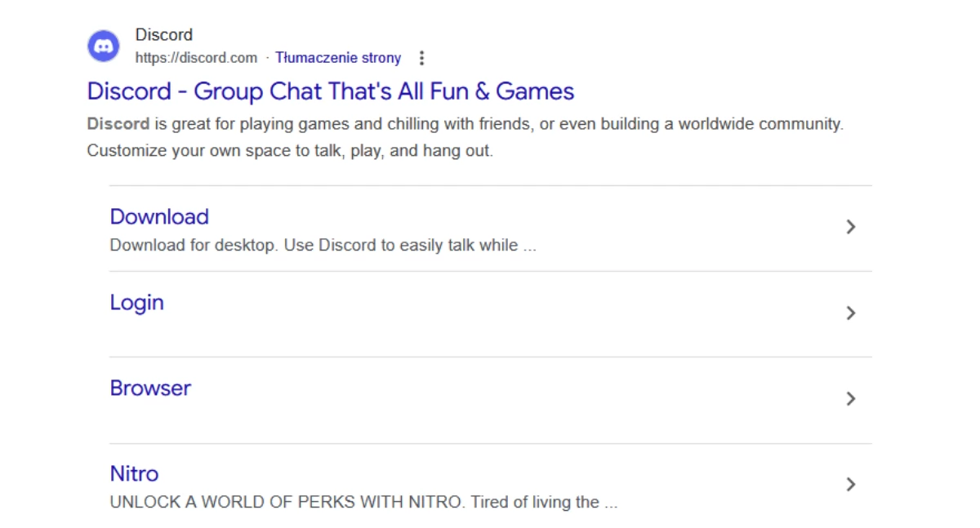Expand the Download row chevron arrow
This screenshot has height=528, width=980.
click(x=850, y=227)
